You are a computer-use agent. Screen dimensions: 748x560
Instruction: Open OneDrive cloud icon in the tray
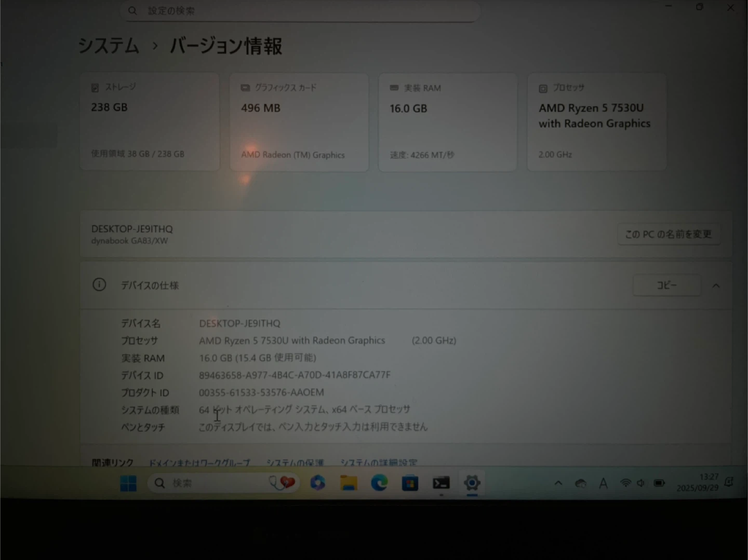pos(581,484)
